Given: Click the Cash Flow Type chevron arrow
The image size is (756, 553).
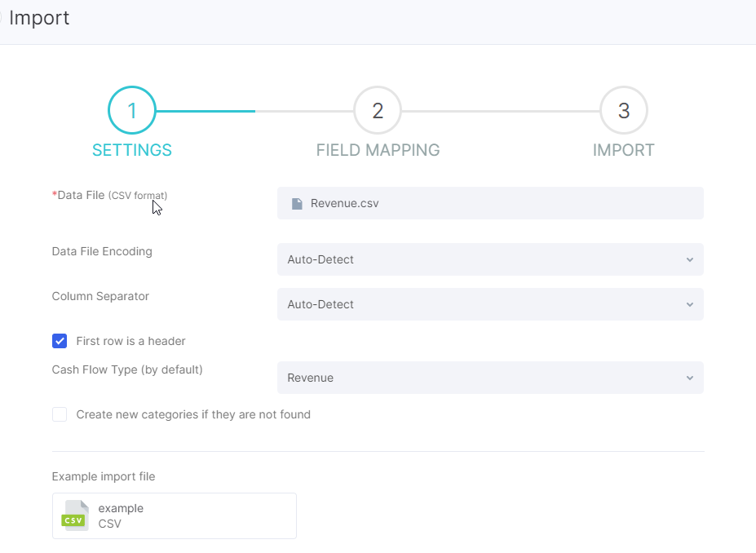Looking at the screenshot, I should (x=690, y=378).
